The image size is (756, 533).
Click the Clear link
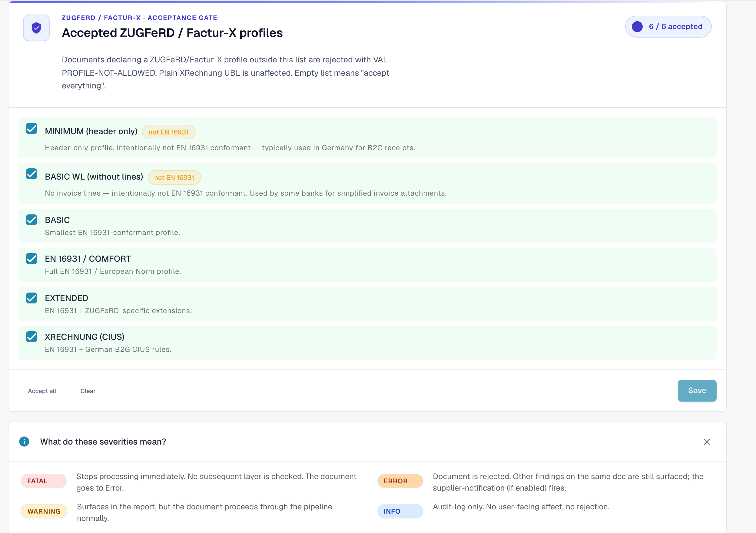88,391
